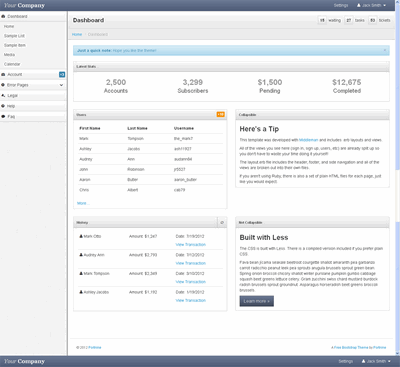Viewport: 400px width, 367px height.
Task: Open Sample List in the sidebar
Action: tap(14, 36)
